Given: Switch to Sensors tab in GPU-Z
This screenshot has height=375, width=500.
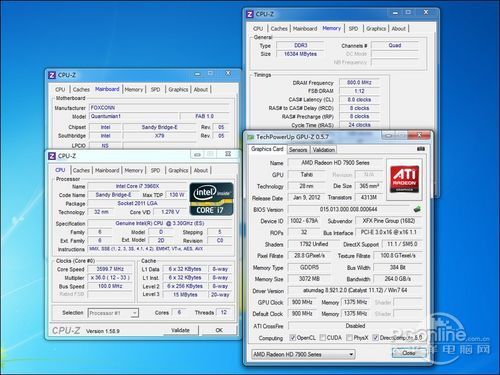Looking at the screenshot, I should click(x=298, y=150).
